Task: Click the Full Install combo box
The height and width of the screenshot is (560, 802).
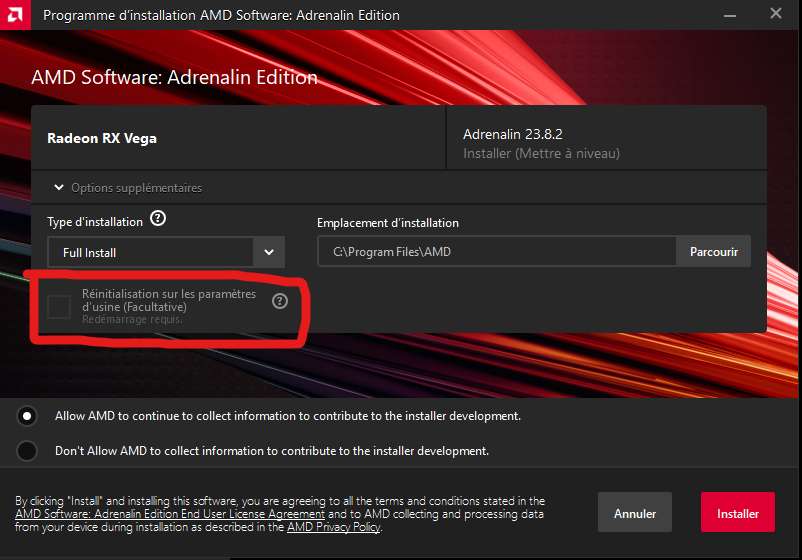Action: (166, 252)
